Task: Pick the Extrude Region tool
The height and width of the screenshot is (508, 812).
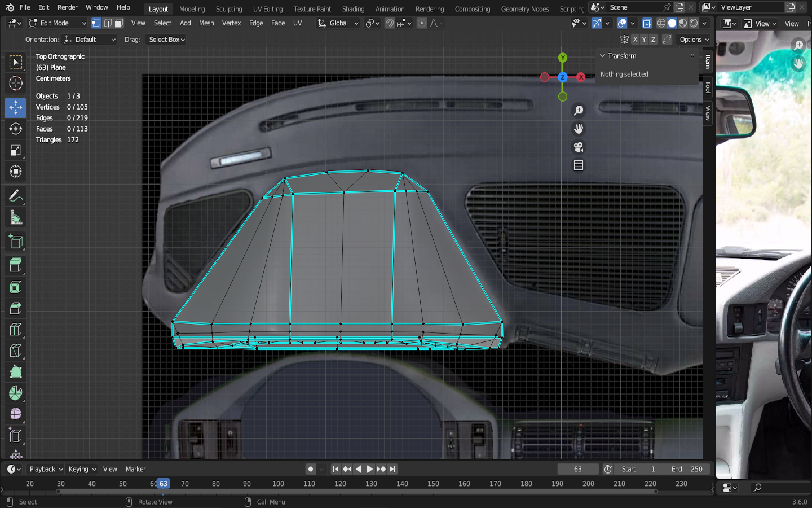Action: coord(16,265)
